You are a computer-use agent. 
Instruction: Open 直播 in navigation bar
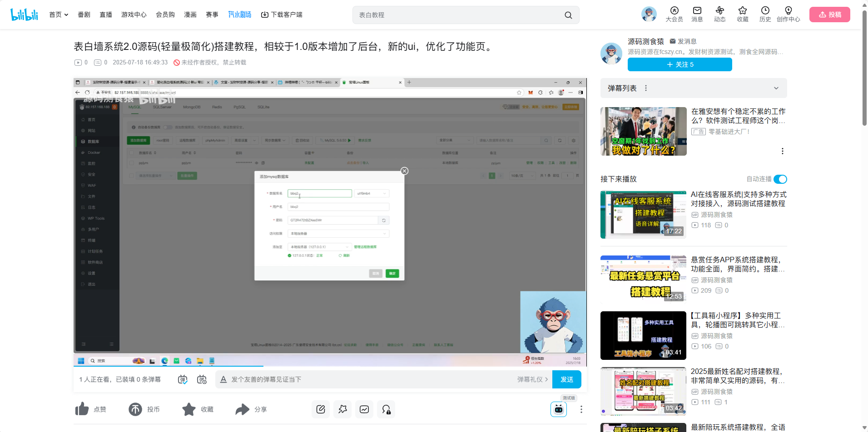tap(106, 15)
